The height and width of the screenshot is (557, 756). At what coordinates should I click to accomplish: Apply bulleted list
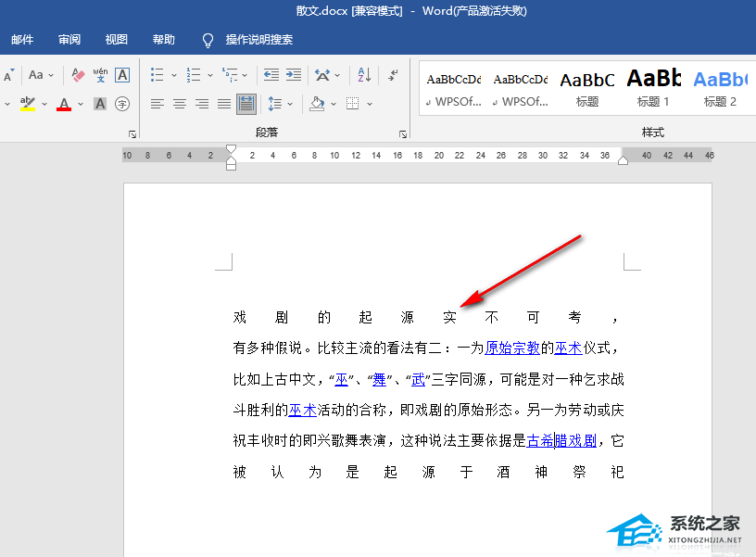(x=157, y=75)
